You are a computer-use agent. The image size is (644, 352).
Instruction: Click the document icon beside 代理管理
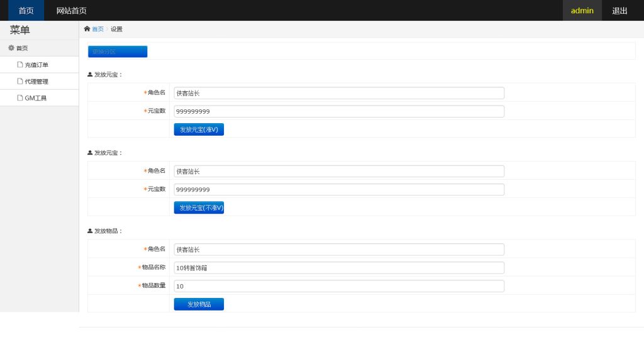20,81
